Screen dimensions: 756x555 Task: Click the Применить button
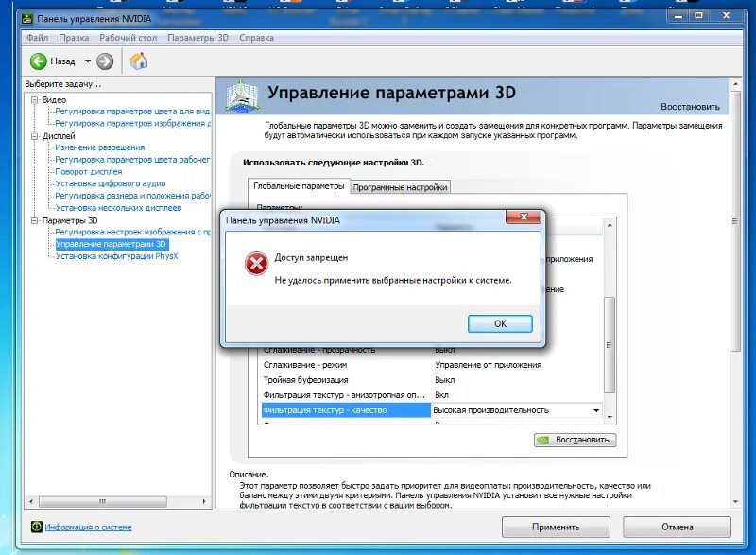pos(556,527)
